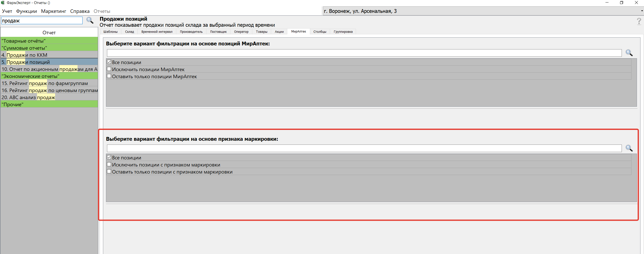Select report '4. Продажи по ККМ'

tap(24, 55)
